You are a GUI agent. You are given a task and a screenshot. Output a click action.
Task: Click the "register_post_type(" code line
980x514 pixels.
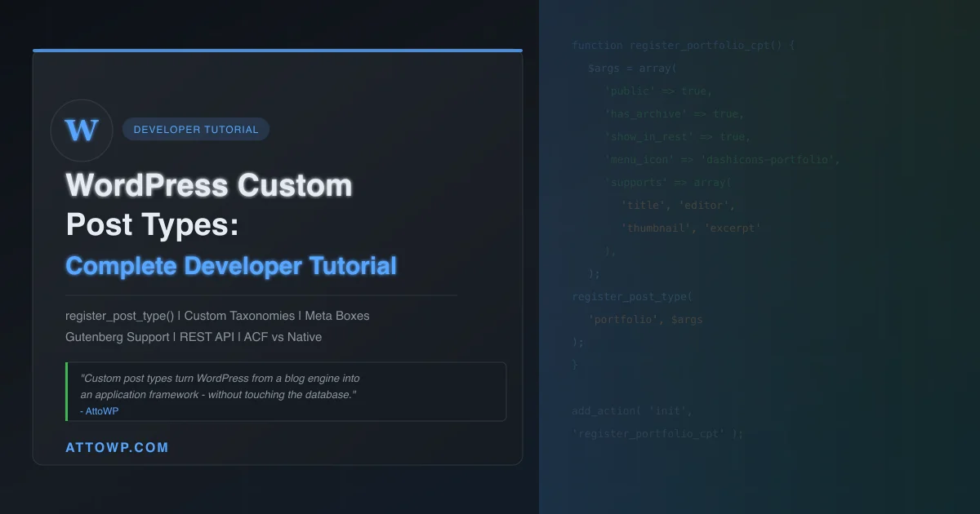coord(632,297)
